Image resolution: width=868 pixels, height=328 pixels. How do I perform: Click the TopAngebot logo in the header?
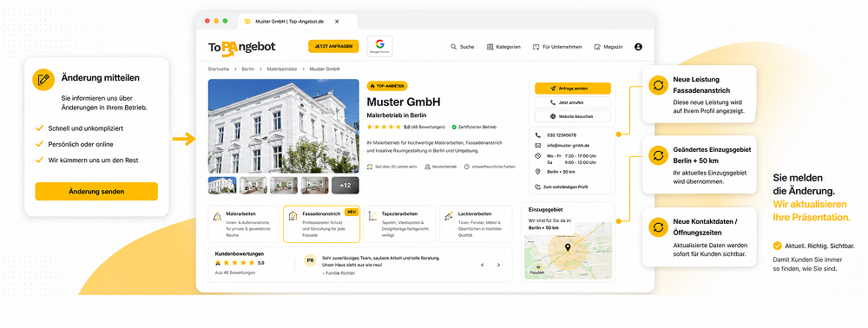pos(241,48)
